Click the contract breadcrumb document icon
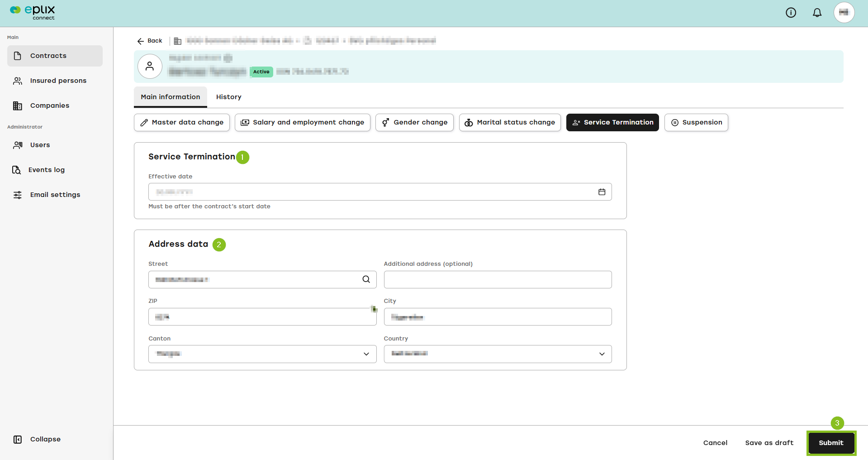Image resolution: width=868 pixels, height=460 pixels. pyautogui.click(x=308, y=41)
